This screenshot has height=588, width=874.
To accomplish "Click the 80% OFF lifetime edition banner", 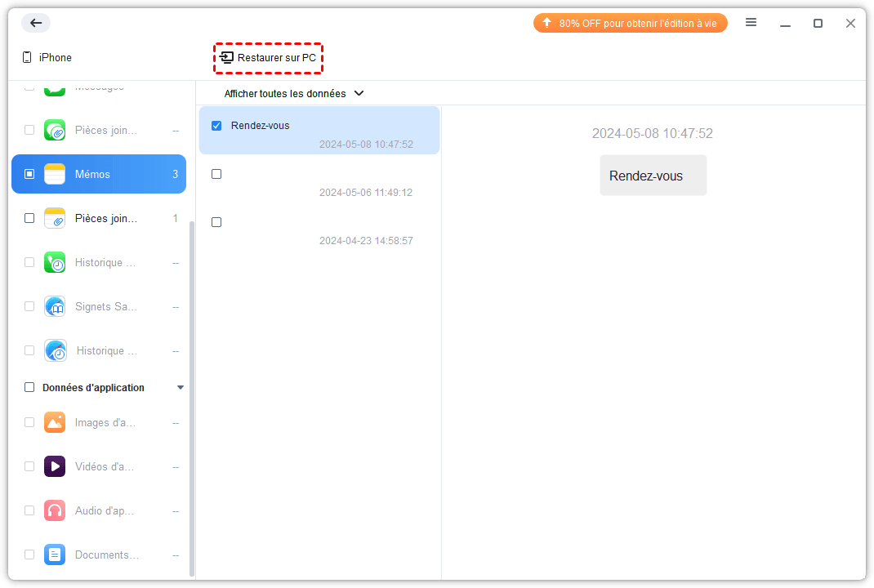I will coord(630,24).
